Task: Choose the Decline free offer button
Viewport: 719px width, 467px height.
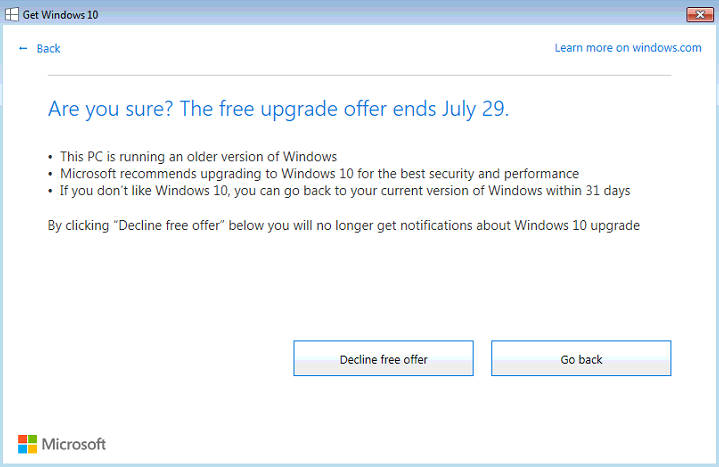Action: pyautogui.click(x=383, y=358)
